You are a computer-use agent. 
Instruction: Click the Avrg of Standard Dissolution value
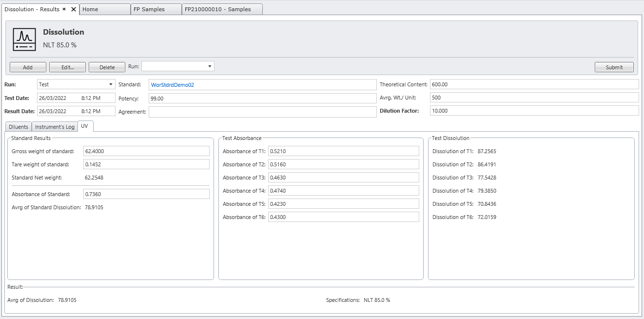pos(94,207)
